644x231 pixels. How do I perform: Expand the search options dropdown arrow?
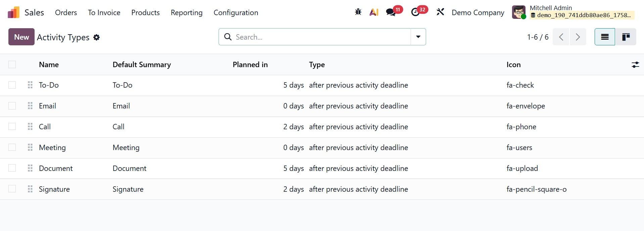click(418, 37)
